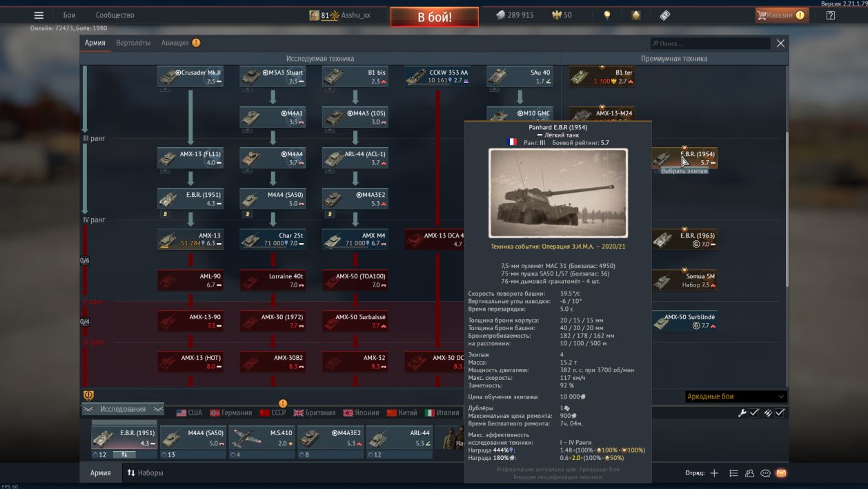Image resolution: width=868 pixels, height=489 pixels.
Task: Select the M.S.410 crew slot
Action: click(262, 442)
